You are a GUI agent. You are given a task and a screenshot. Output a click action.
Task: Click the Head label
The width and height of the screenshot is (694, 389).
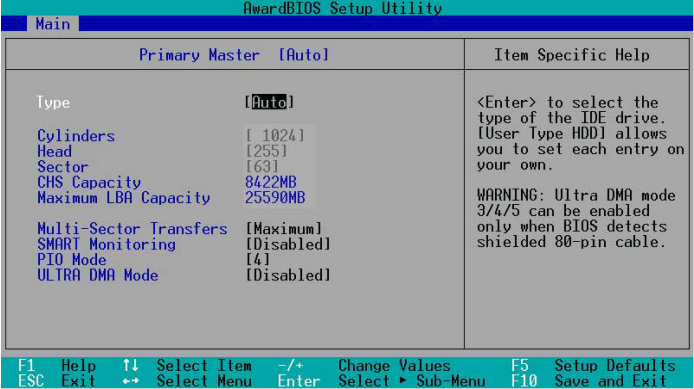click(54, 151)
